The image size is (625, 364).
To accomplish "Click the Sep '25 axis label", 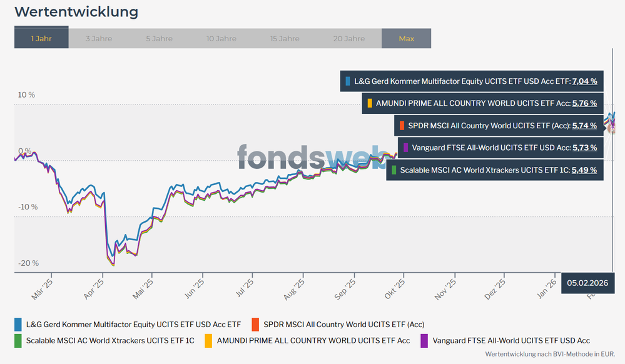I will 345,290.
